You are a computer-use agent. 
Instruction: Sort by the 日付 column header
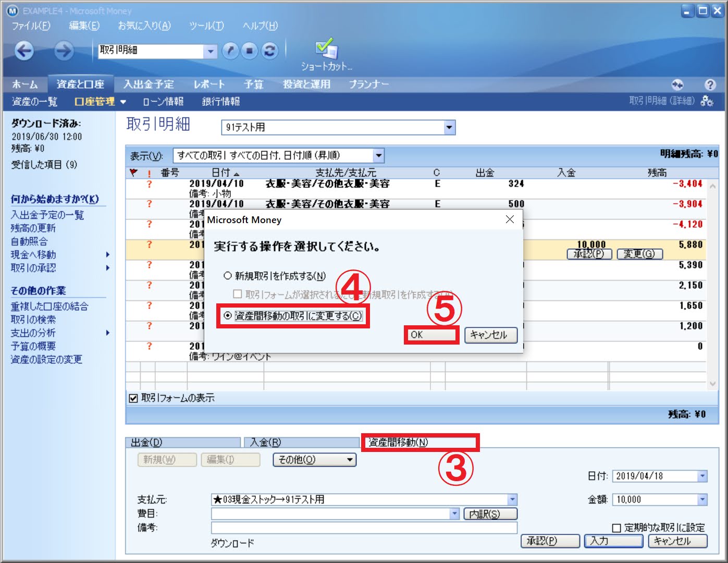pyautogui.click(x=225, y=173)
